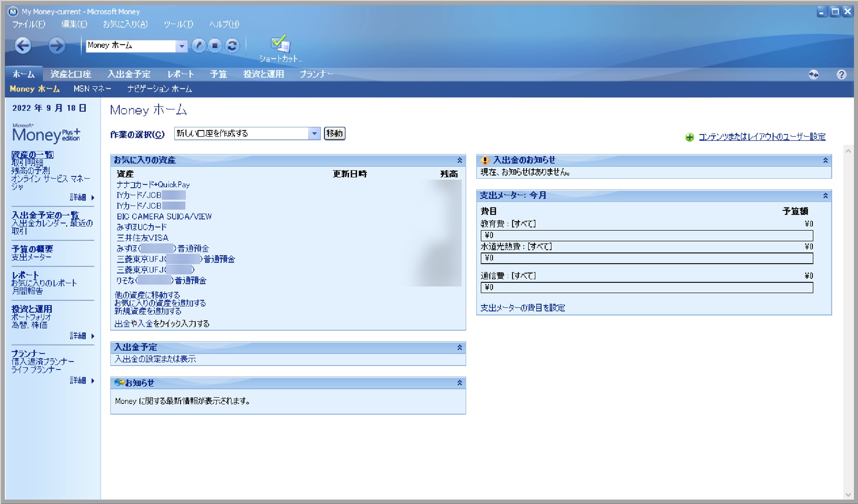
Task: Open the 編集 menu
Action: (x=74, y=24)
